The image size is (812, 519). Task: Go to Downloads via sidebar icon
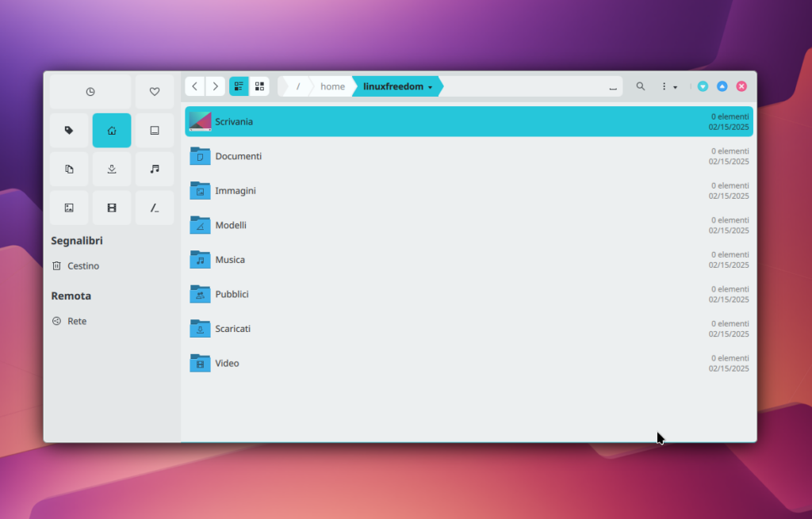[x=112, y=169]
